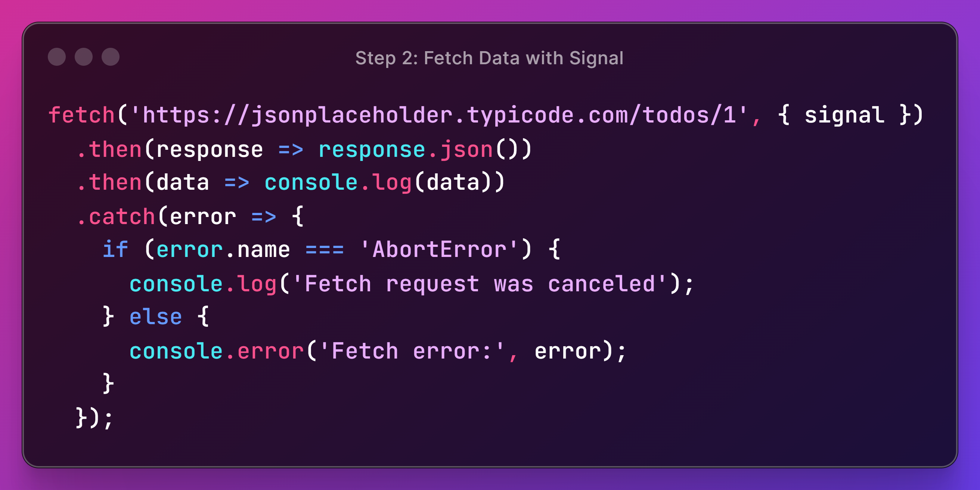The height and width of the screenshot is (490, 980).
Task: Click the first gray window dot
Action: [57, 57]
